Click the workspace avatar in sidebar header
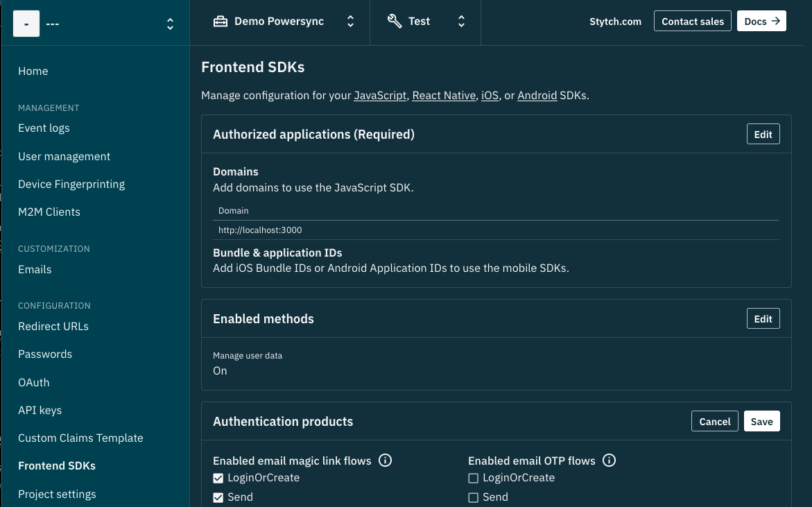Viewport: 812px width, 507px height. (26, 24)
